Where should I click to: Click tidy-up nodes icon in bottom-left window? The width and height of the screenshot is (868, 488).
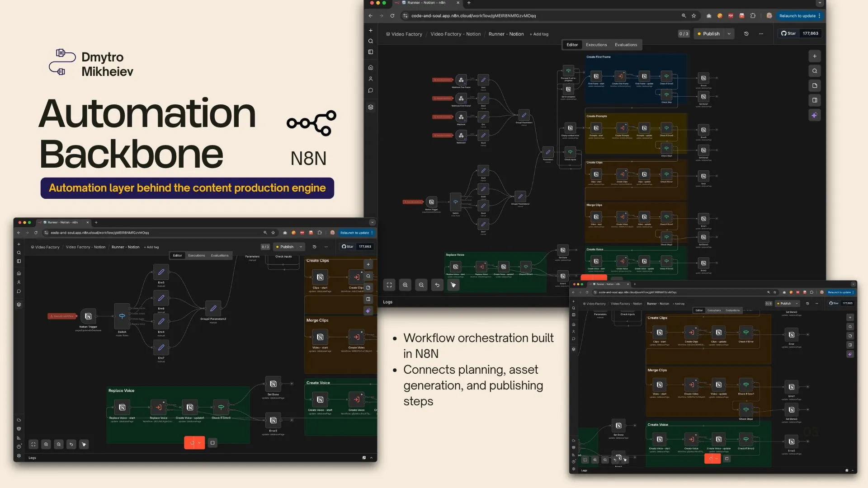pyautogui.click(x=84, y=445)
